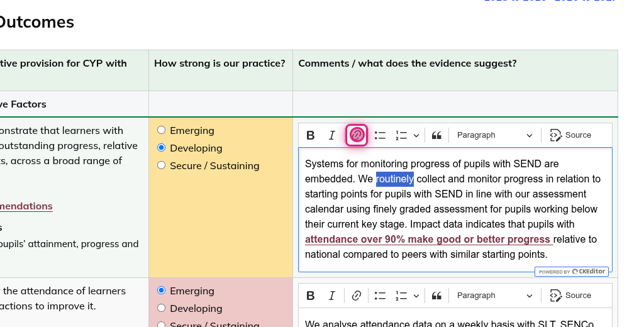
Task: Click the 'Outcomes' page heading
Action: click(37, 22)
